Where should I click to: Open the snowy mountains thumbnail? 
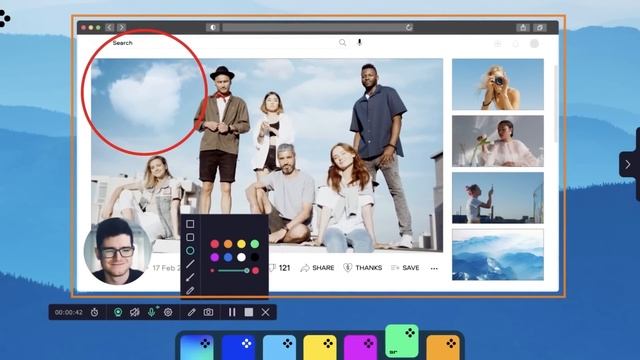click(498, 254)
